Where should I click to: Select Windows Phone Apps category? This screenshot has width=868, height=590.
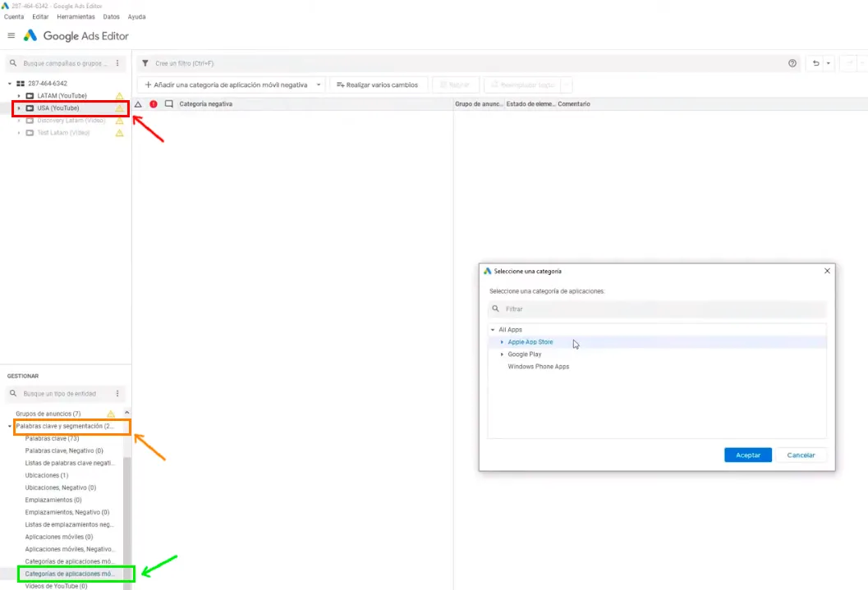[538, 367]
